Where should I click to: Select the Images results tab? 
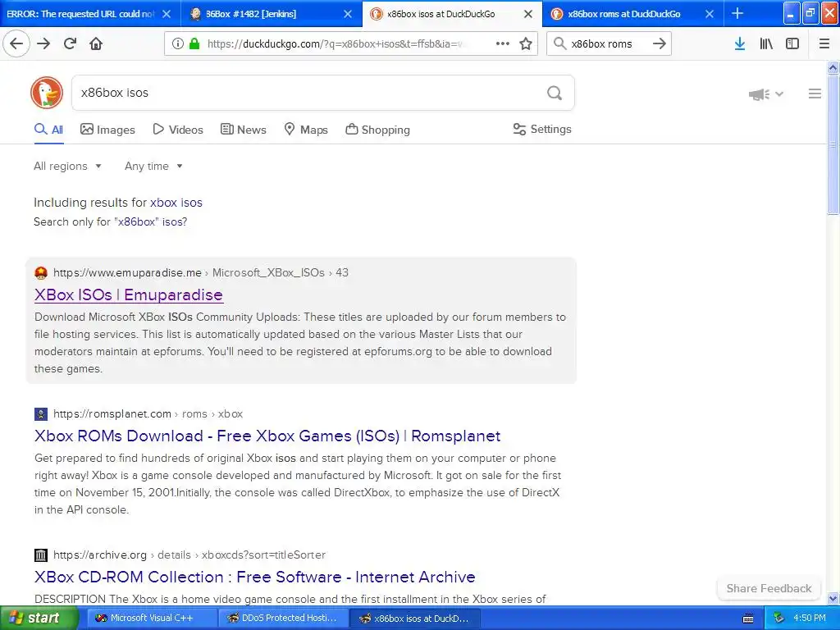coord(107,130)
